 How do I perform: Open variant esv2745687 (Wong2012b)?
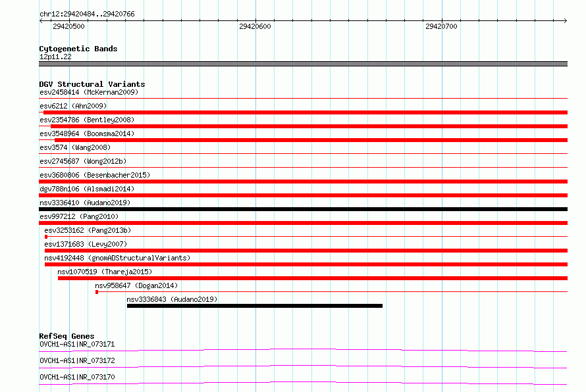click(x=83, y=161)
